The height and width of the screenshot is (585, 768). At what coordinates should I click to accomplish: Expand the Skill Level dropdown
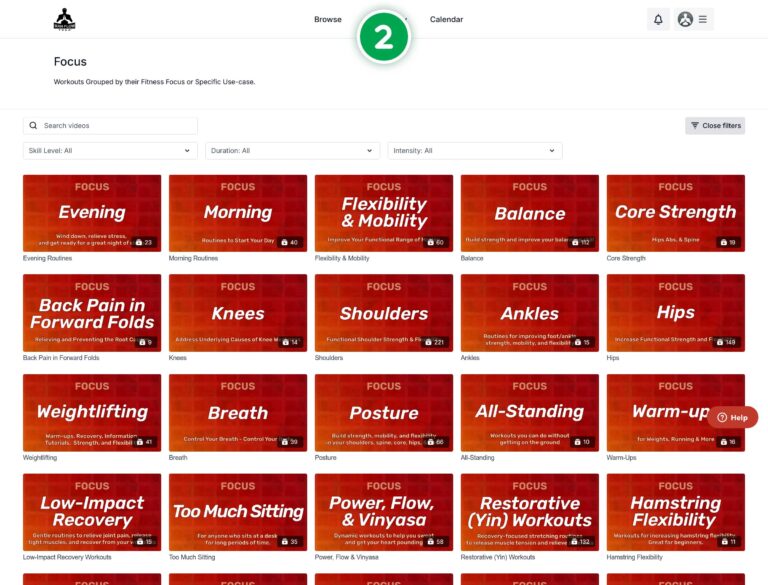(x=110, y=150)
